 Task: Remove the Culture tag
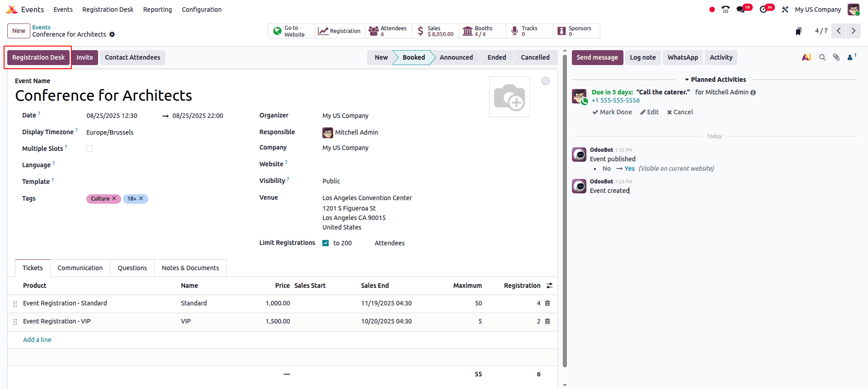point(114,198)
